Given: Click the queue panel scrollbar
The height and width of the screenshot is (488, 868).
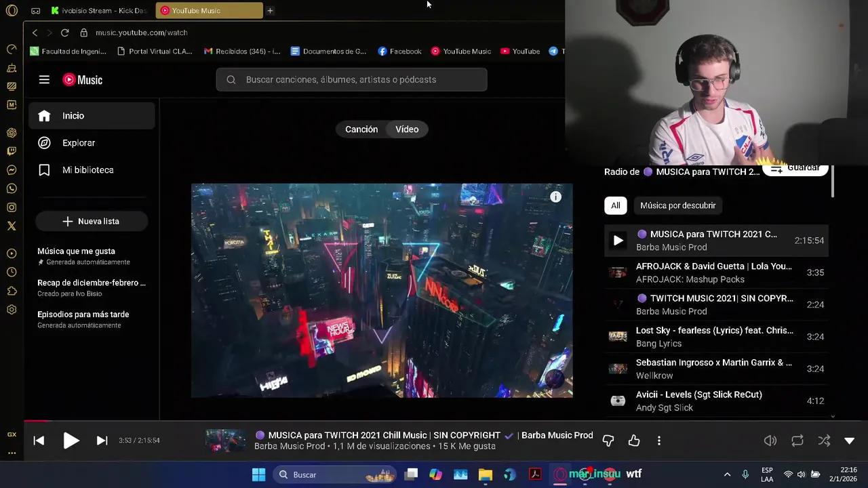Looking at the screenshot, I should (x=833, y=182).
